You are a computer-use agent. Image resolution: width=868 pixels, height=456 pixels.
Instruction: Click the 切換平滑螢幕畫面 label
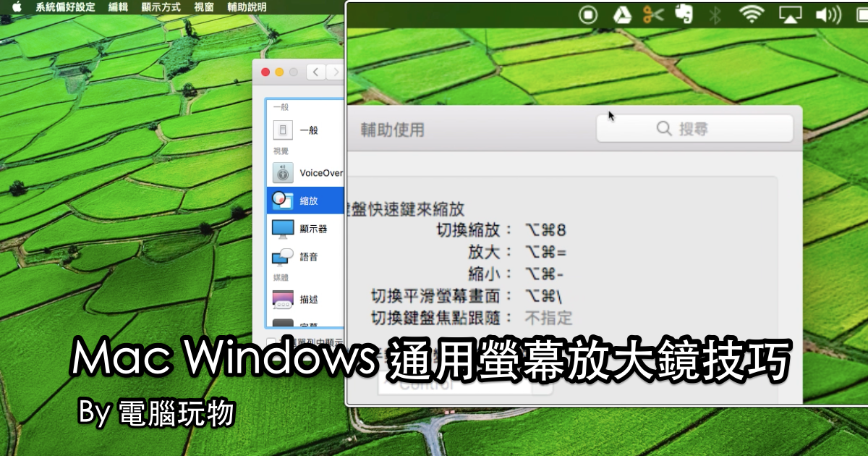(x=442, y=296)
